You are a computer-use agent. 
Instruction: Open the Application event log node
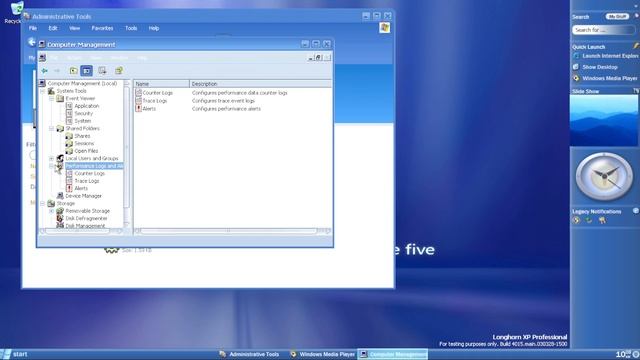[87, 106]
